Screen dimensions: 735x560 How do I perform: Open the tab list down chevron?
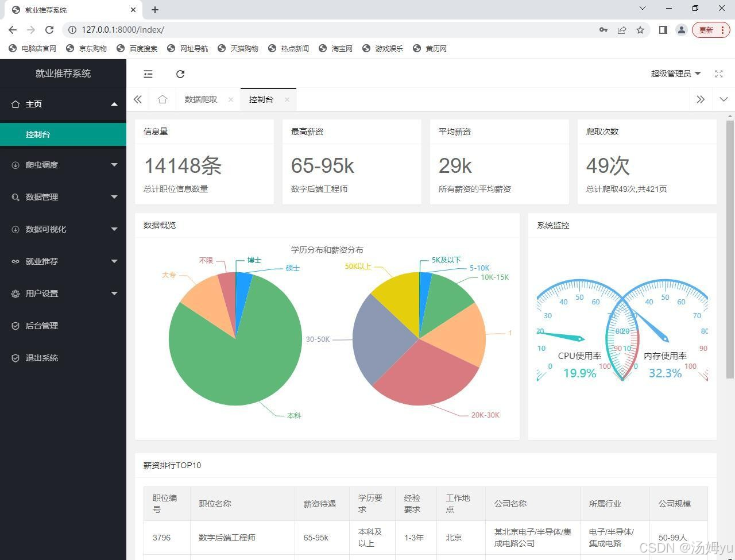coord(723,99)
